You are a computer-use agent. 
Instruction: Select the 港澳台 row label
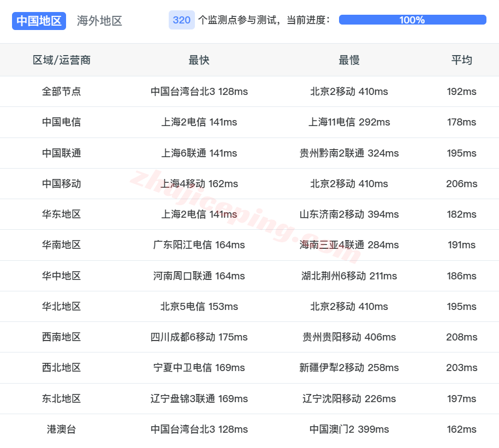coord(62,429)
